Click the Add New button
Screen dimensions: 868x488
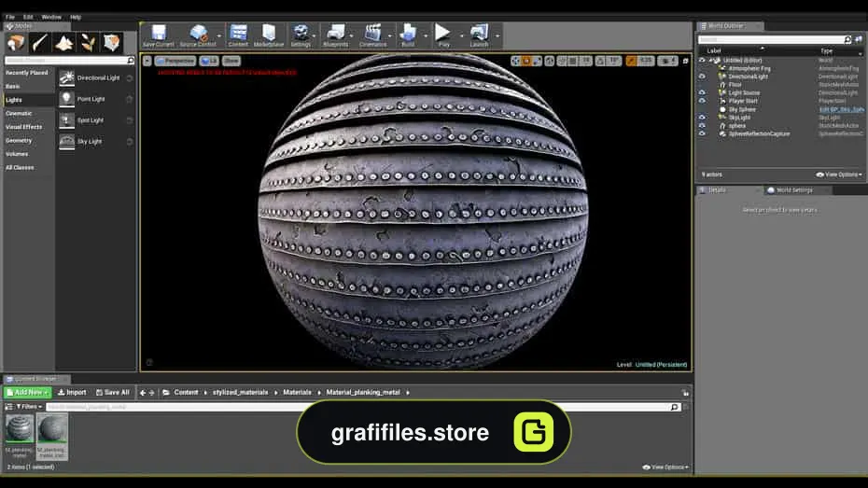[x=28, y=392]
